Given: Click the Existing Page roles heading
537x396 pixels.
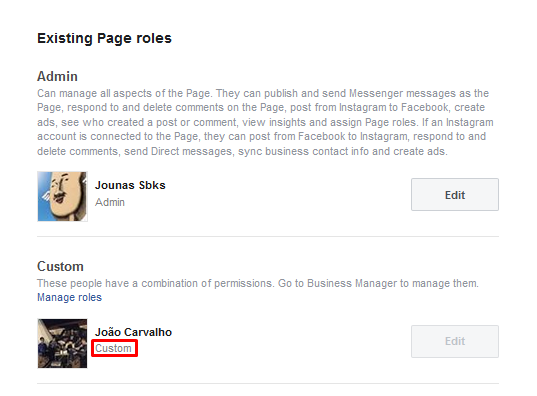Looking at the screenshot, I should [x=104, y=38].
